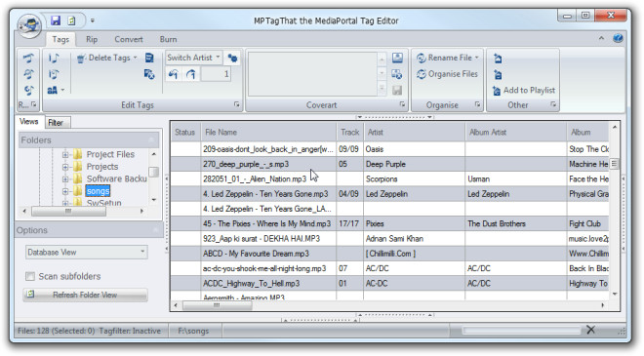
Task: Click the Save floppy disk quick-access icon
Action: (x=56, y=20)
